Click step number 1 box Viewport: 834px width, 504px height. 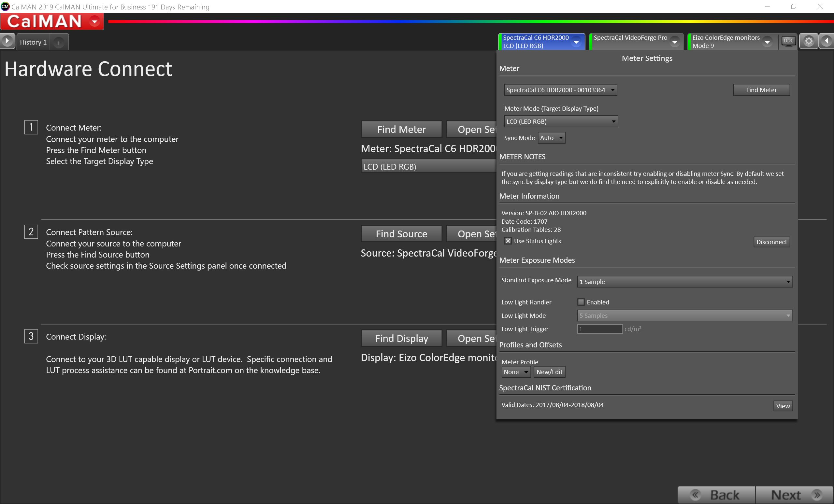coord(31,127)
